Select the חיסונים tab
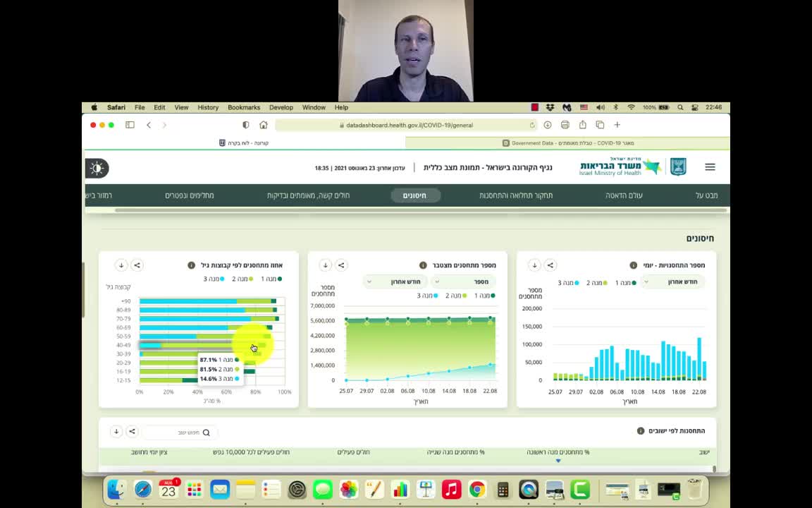812x508 pixels. point(414,195)
